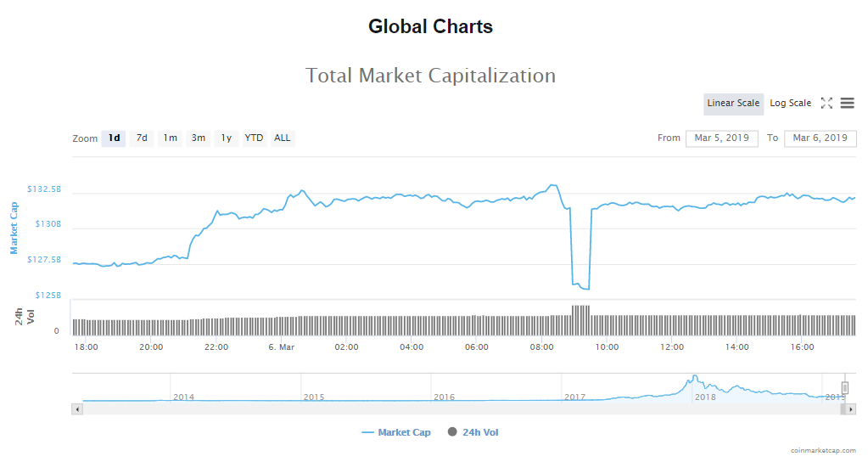Edit the To date field
The height and width of the screenshot is (462, 868).
(x=820, y=138)
